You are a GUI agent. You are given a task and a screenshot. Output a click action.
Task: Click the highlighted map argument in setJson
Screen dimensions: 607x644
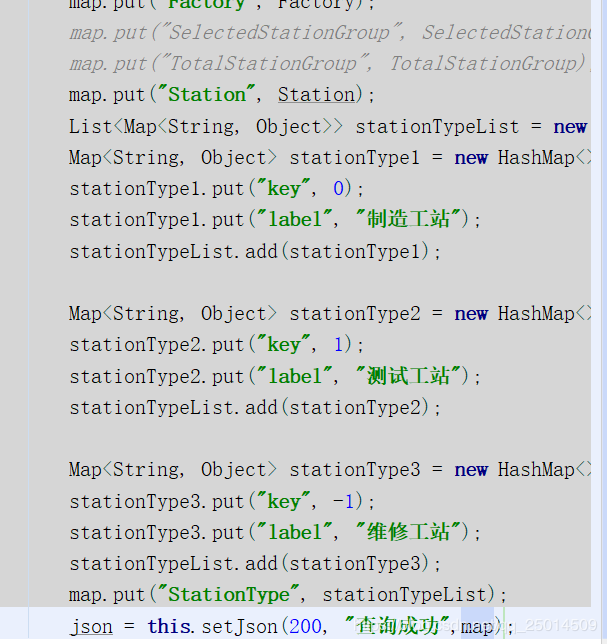pyautogui.click(x=478, y=627)
